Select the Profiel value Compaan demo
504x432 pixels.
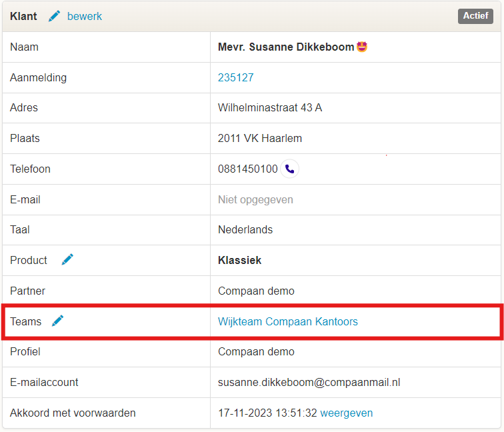coord(256,351)
